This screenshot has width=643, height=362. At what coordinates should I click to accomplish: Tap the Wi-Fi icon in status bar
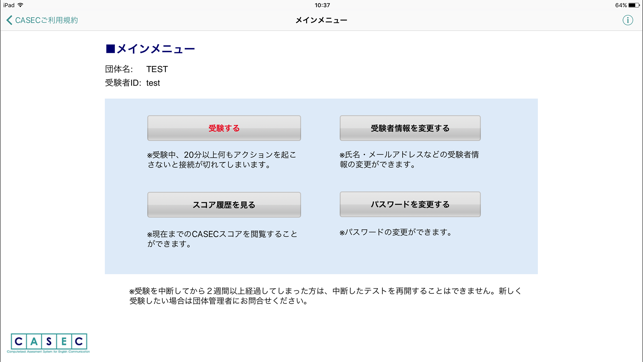pyautogui.click(x=20, y=5)
